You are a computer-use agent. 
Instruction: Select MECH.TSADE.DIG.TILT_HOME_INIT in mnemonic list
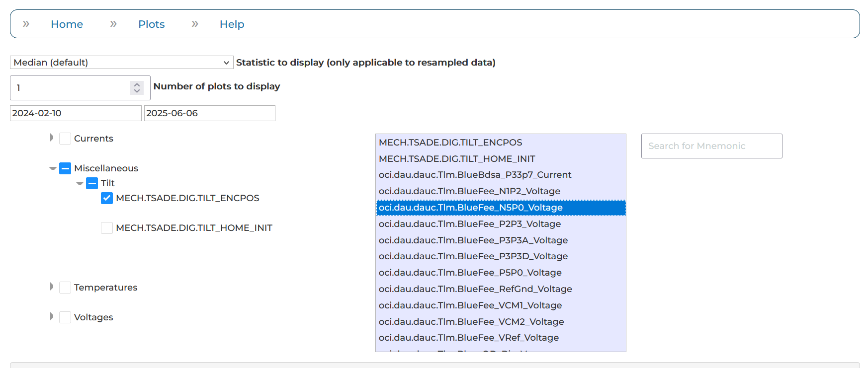pos(501,159)
